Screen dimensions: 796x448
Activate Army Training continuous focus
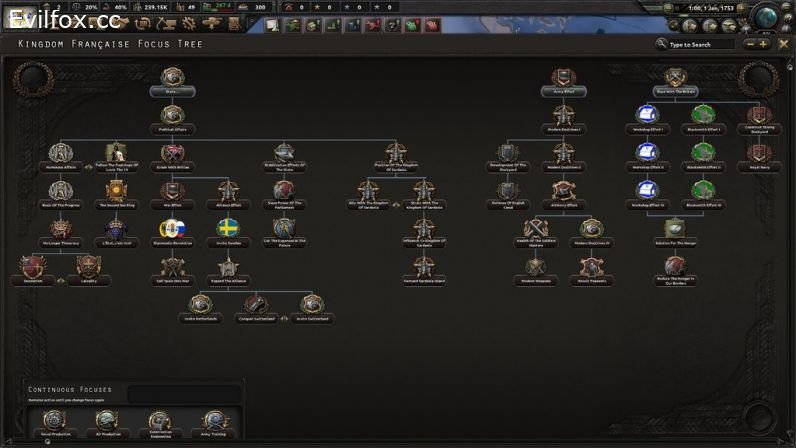(212, 422)
